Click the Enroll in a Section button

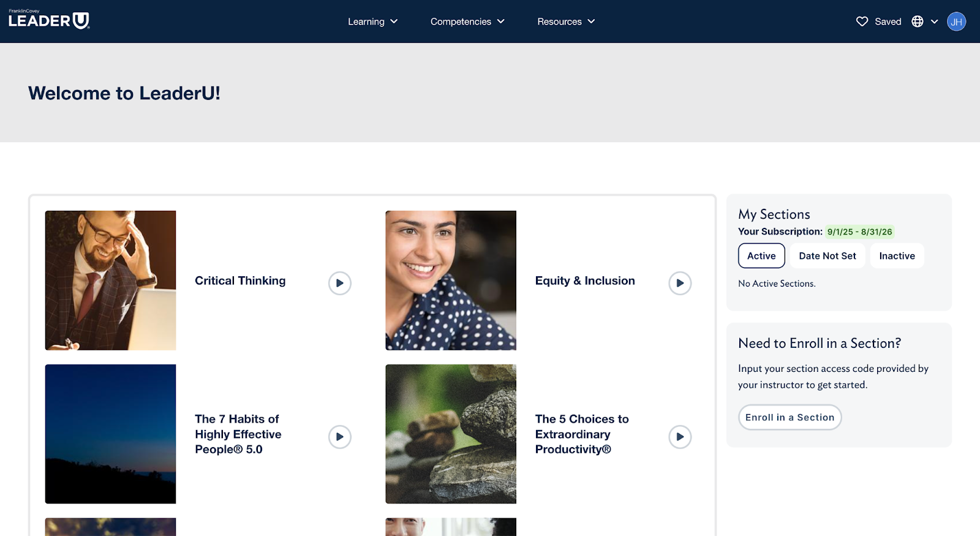(790, 417)
